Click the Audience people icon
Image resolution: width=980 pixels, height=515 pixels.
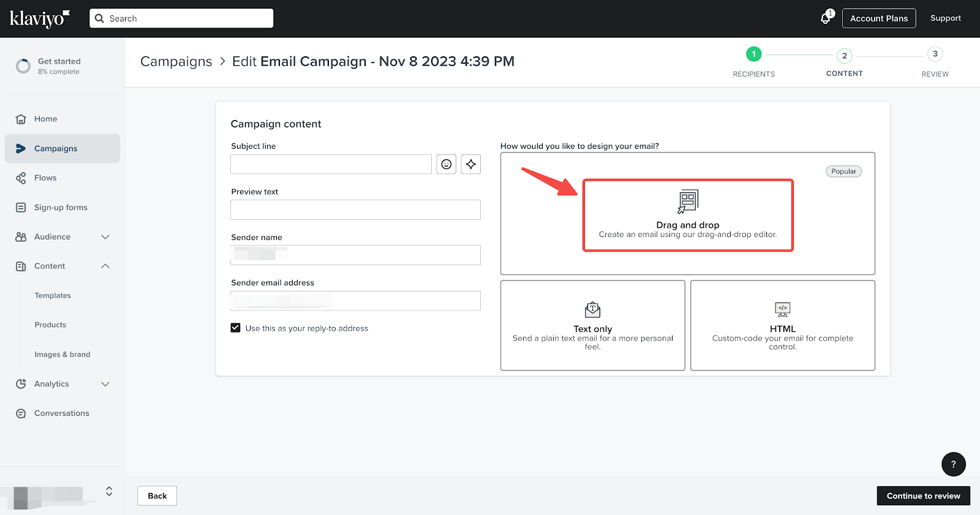tap(21, 237)
